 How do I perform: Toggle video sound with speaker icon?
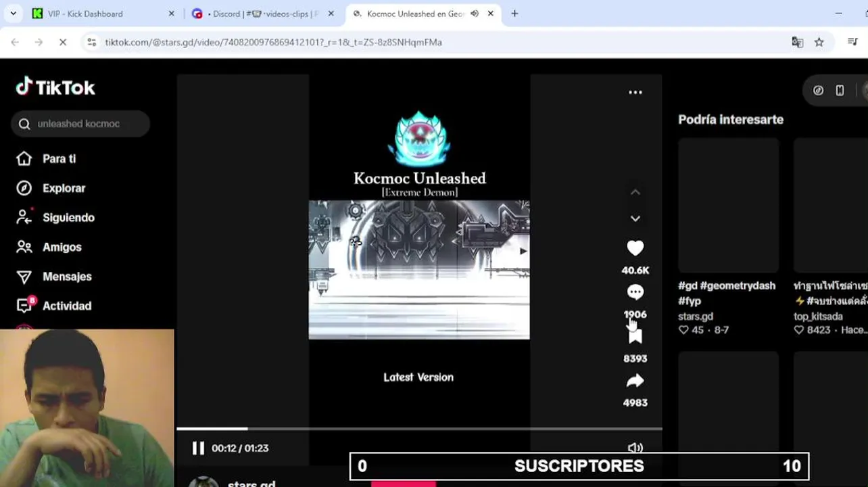(635, 448)
